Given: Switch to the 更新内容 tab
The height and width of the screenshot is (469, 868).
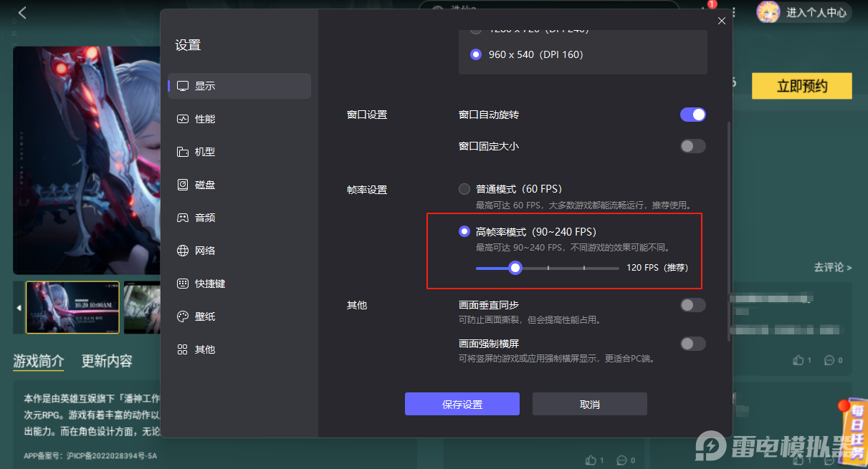Looking at the screenshot, I should tap(107, 361).
